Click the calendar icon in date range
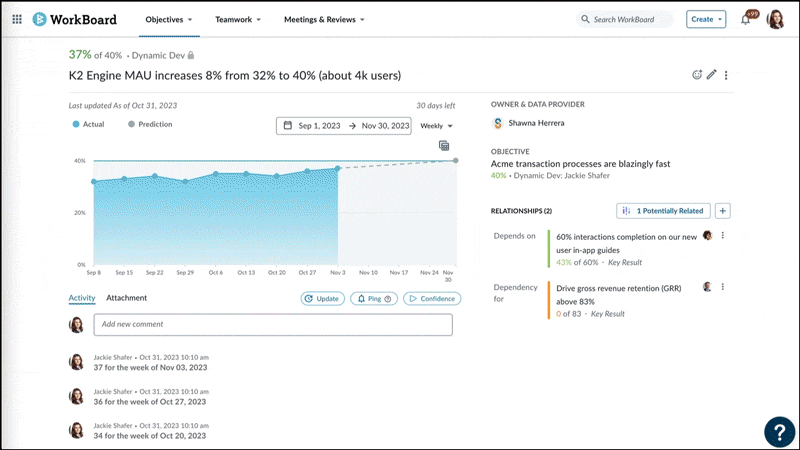The height and width of the screenshot is (450, 800). point(288,126)
